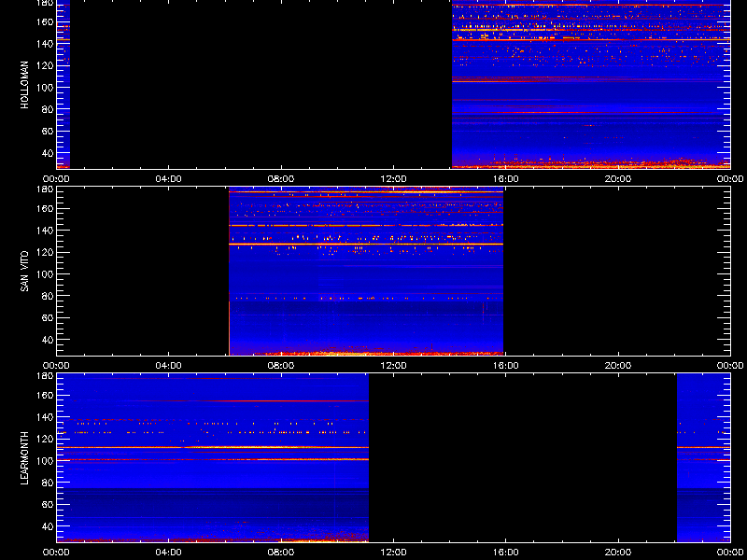747x560 pixels.
Task: Click 20:00 time label under Holloman panel
Action: tap(618, 179)
